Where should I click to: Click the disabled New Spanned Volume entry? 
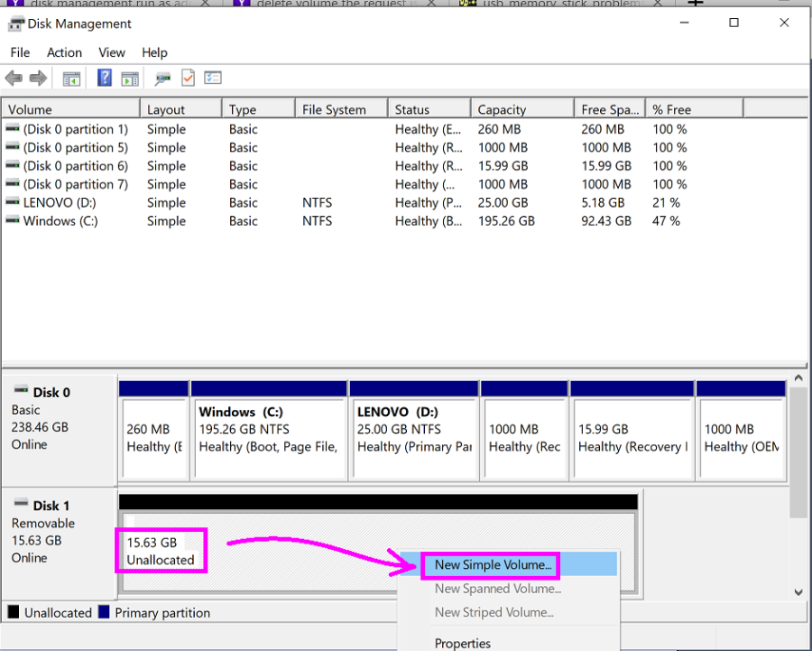[508, 589]
